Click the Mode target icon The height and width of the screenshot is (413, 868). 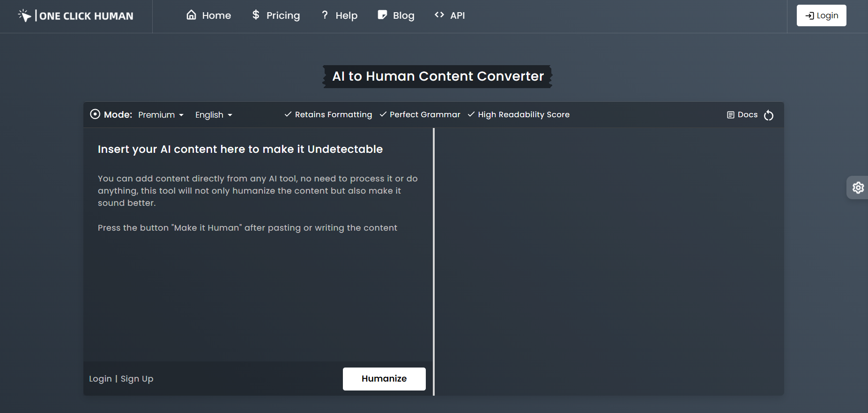pos(95,114)
